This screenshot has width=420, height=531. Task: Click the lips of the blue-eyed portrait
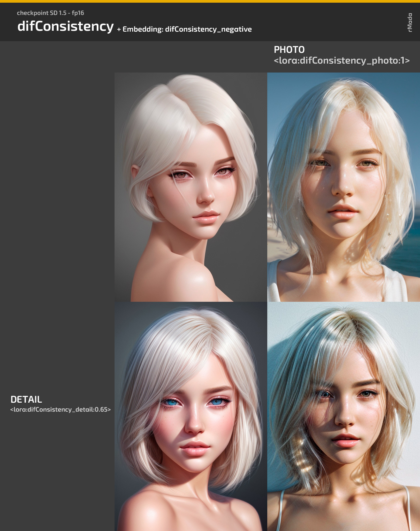(x=194, y=448)
